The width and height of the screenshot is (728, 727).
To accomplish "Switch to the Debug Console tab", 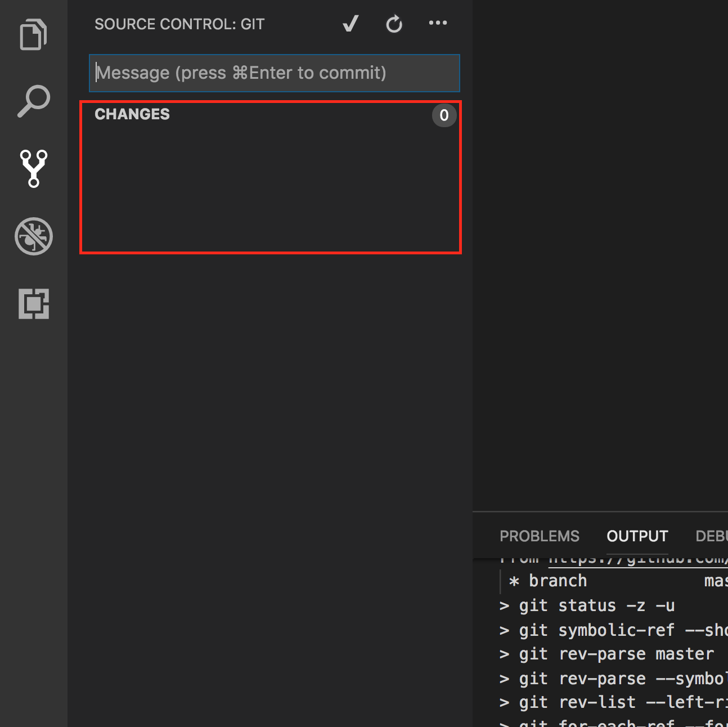I will 712,536.
